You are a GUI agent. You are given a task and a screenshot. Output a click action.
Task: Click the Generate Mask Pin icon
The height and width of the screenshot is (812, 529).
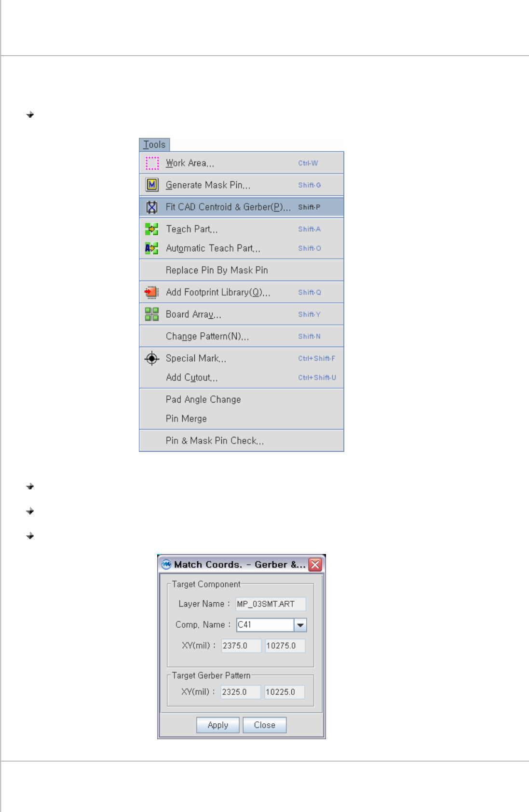pos(152,185)
